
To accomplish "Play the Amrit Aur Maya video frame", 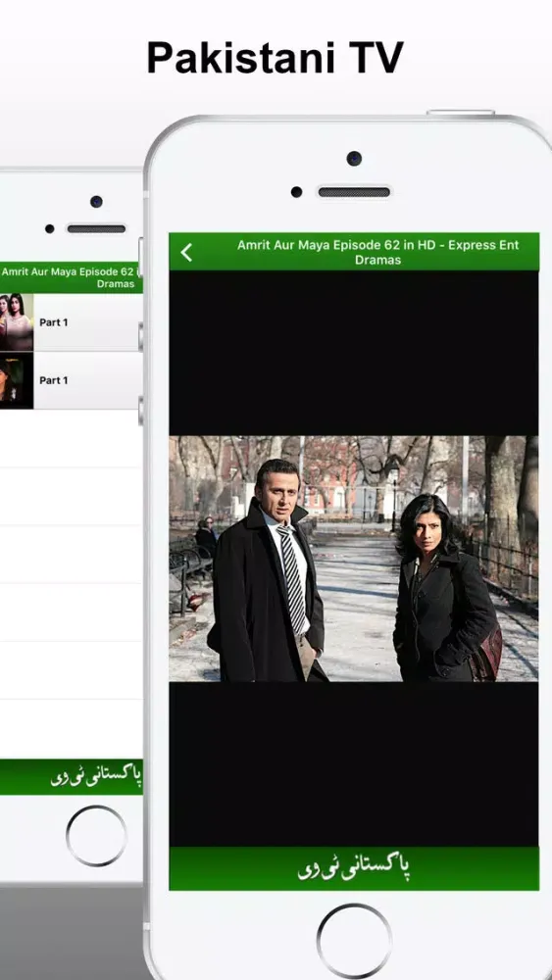I will pyautogui.click(x=354, y=559).
